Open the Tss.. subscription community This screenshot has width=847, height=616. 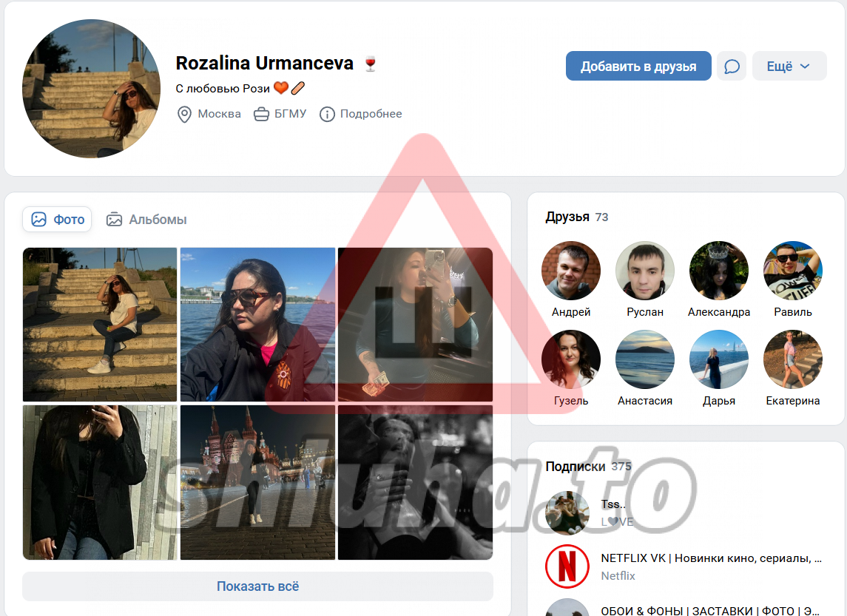point(613,504)
